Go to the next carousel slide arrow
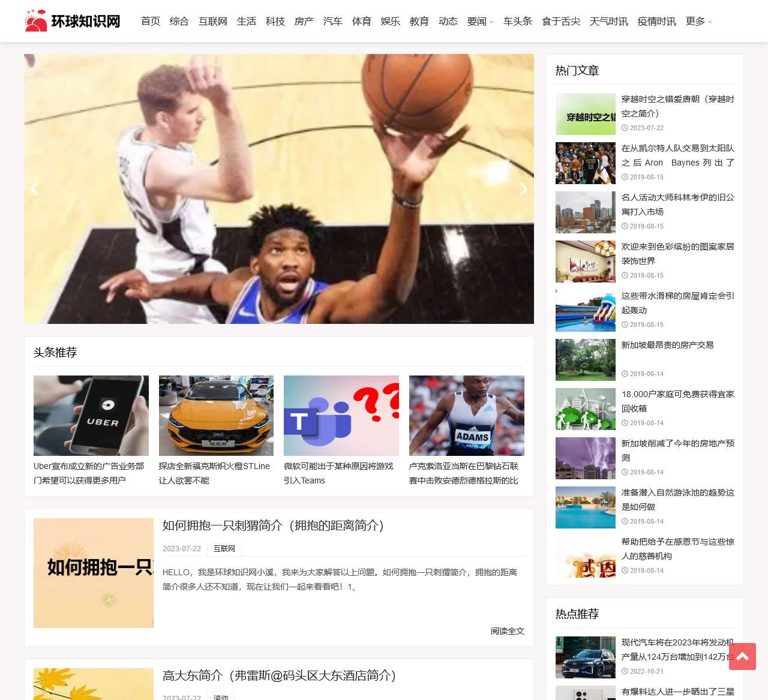This screenshot has height=700, width=768. tap(523, 189)
